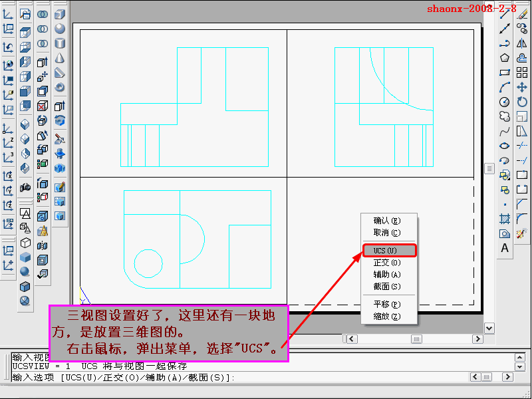Click the Clean solid broom icon
This screenshot has width=532, height=399.
[x=43, y=231]
